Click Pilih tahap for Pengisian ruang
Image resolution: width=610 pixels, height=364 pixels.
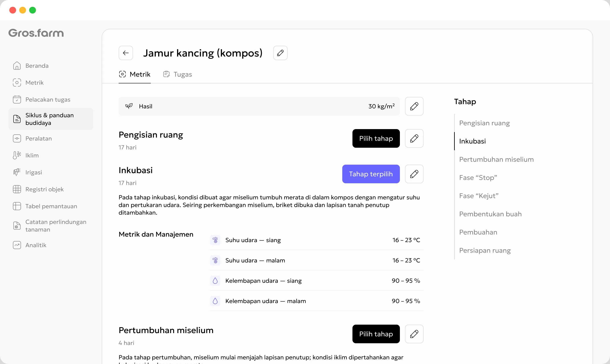pos(376,138)
